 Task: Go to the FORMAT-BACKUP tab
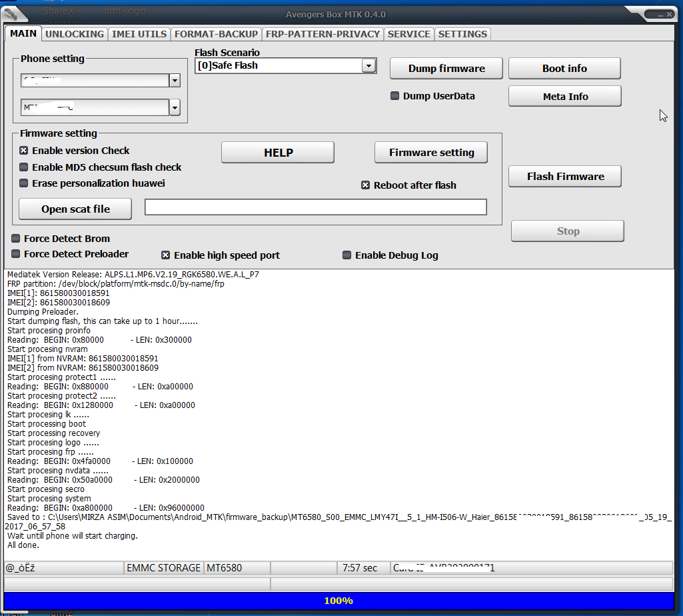coord(216,34)
